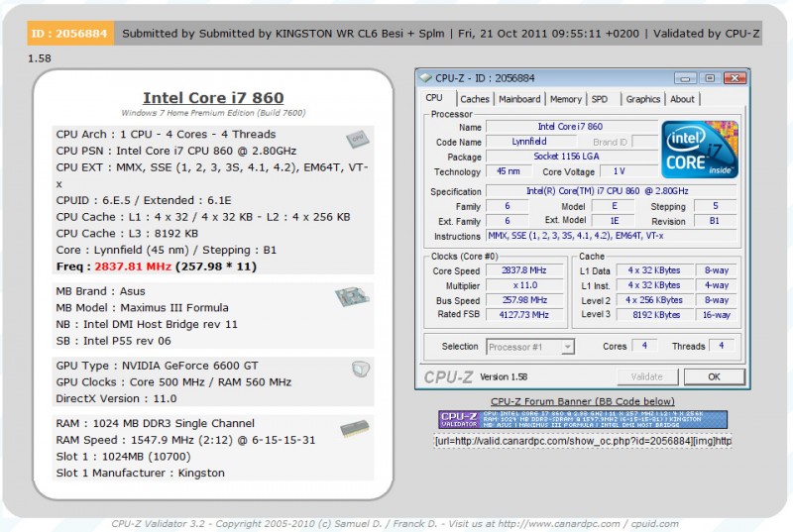This screenshot has height=532, width=793.
Task: Click the SB : Intel P55 rev 06 line
Action: 113,341
